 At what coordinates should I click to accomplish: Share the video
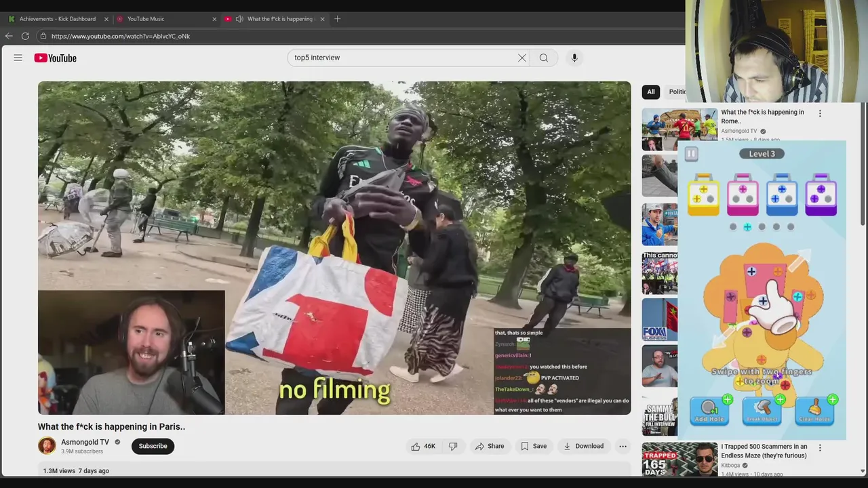coord(490,446)
